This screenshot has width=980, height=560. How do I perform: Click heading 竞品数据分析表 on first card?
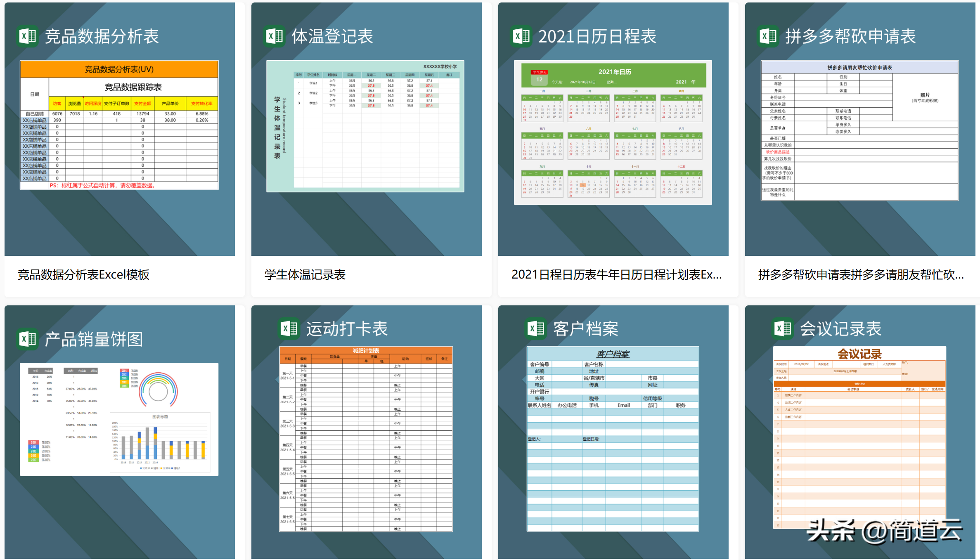pyautogui.click(x=102, y=36)
